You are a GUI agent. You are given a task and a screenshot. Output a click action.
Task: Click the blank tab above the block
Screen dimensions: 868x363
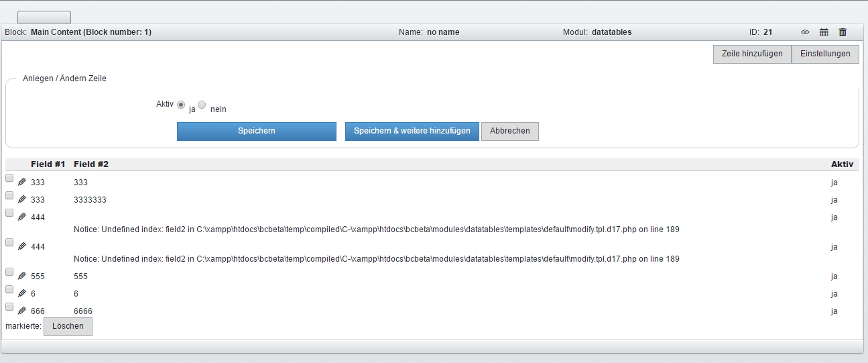(x=44, y=17)
